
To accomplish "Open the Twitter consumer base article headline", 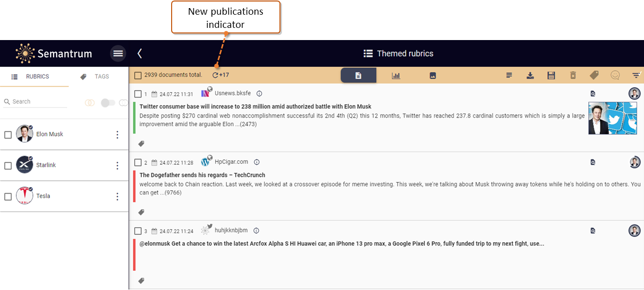I will tap(255, 106).
